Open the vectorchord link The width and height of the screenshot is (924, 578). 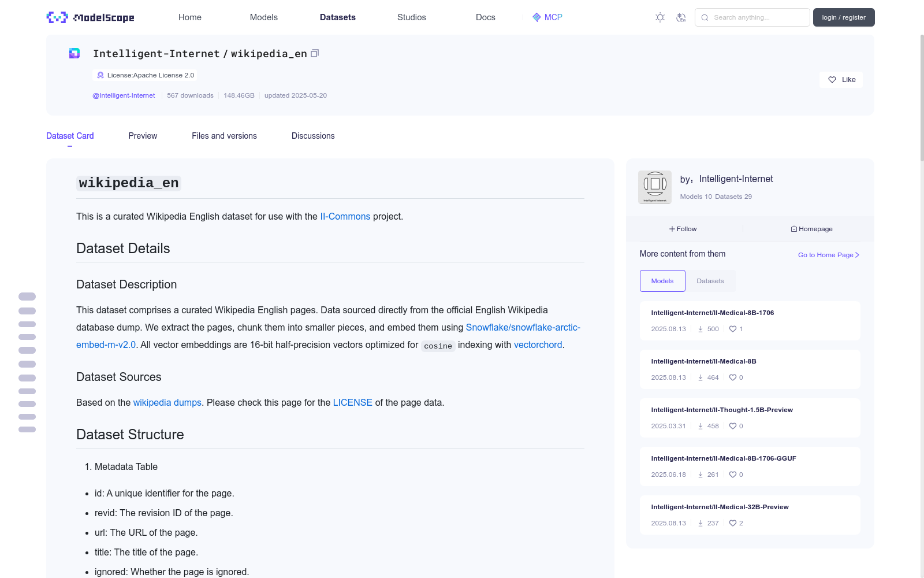(538, 344)
